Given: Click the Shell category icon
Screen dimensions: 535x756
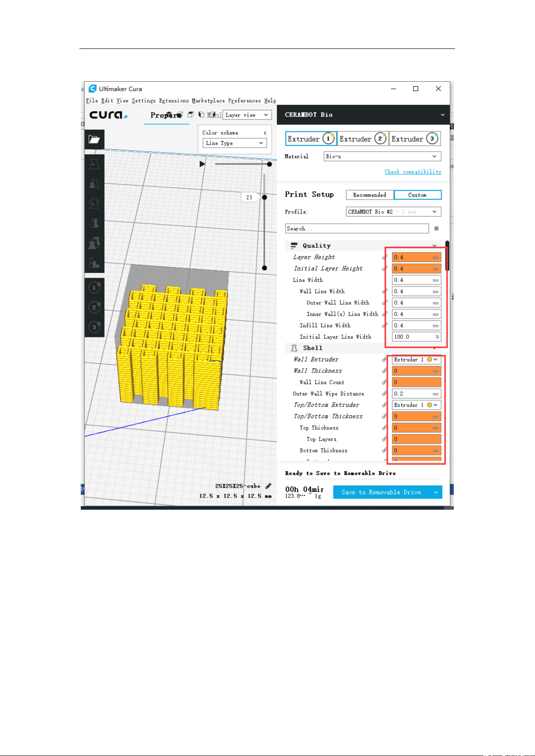Looking at the screenshot, I should pos(294,348).
